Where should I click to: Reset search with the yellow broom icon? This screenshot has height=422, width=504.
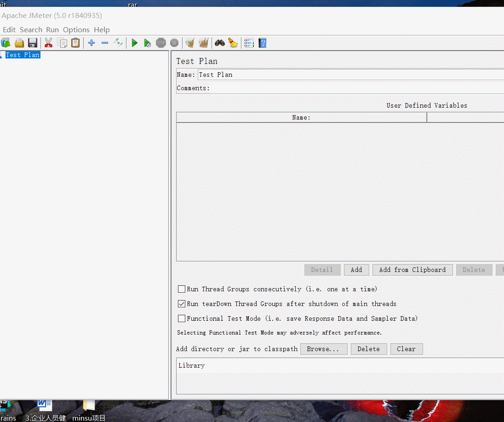pos(233,43)
